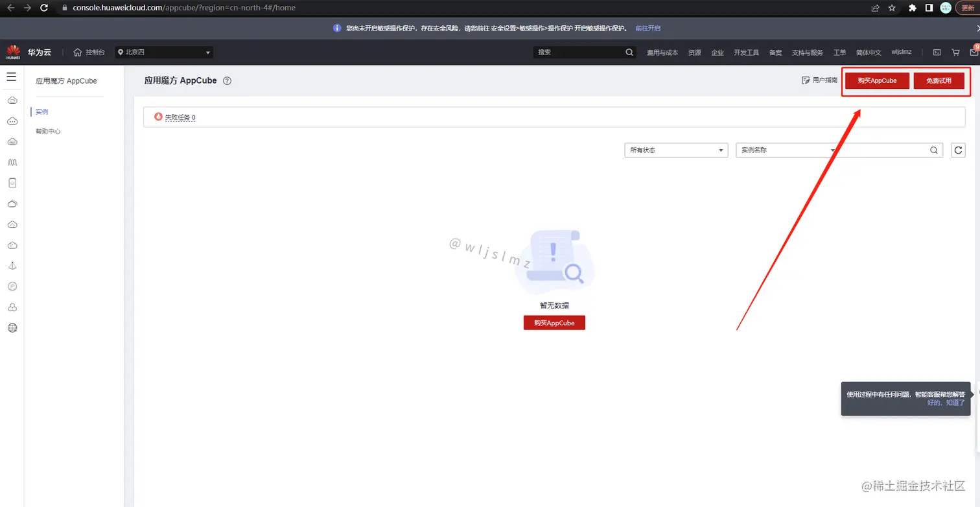
Task: Click the wave-shaped scaling icon in left rail
Action: [12, 162]
